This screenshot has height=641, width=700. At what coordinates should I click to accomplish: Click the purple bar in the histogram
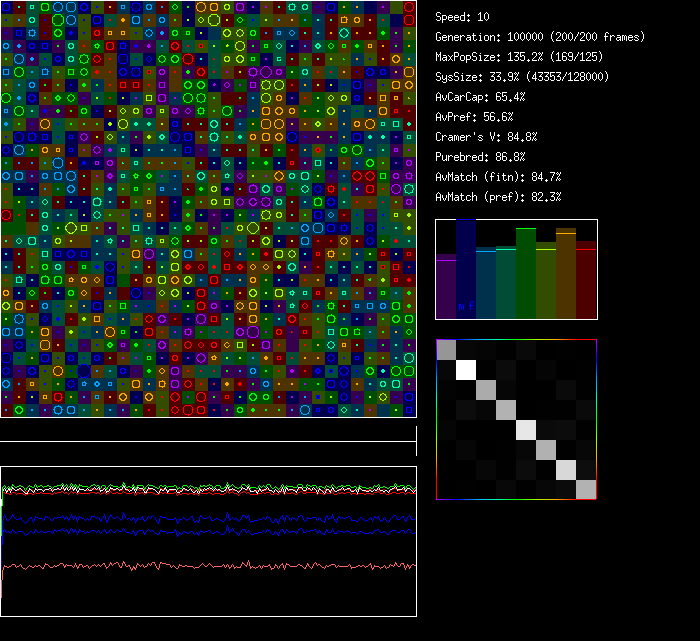[446, 288]
